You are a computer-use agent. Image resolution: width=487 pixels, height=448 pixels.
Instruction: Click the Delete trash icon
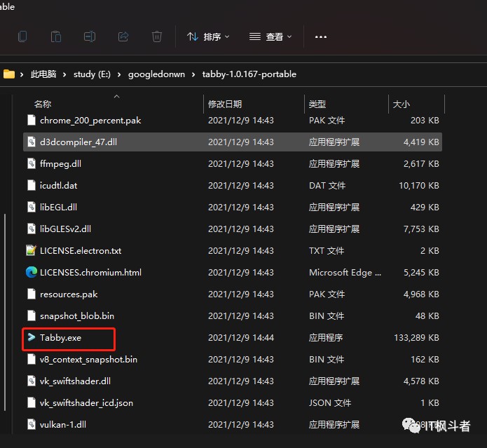click(157, 36)
